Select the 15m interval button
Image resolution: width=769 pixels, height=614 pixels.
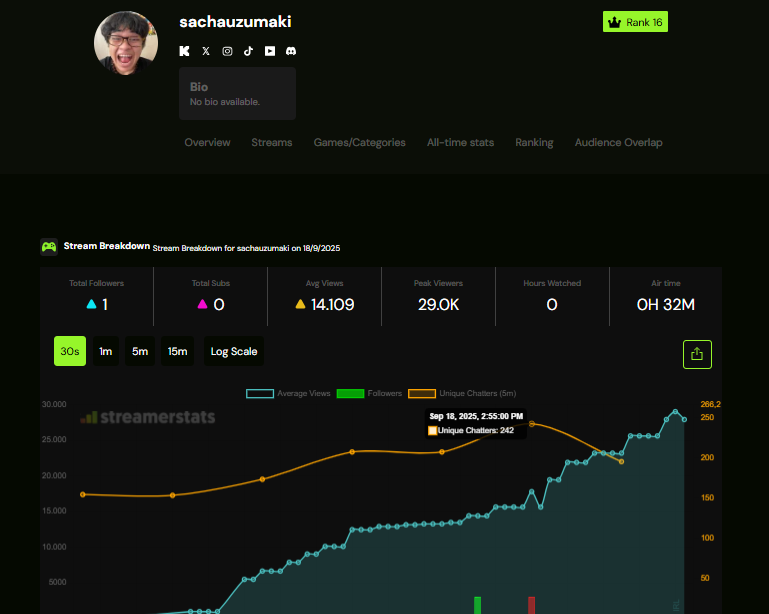click(x=177, y=351)
